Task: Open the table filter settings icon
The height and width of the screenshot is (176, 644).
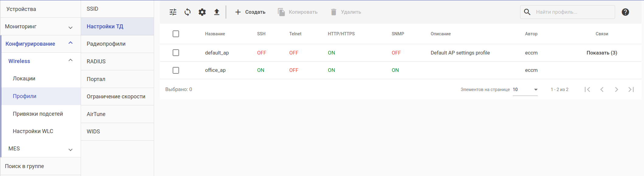Action: coord(173,12)
